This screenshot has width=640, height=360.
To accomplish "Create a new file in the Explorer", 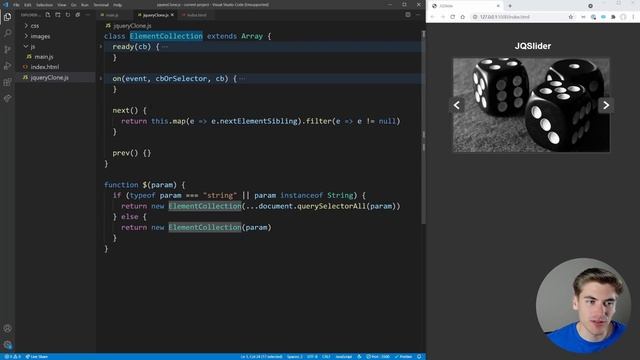I will 48,15.
